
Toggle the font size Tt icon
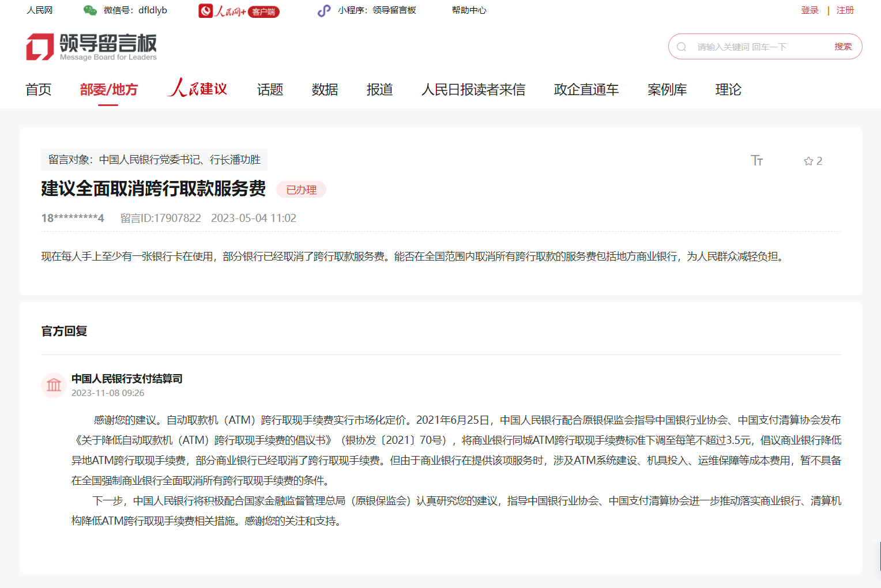756,160
